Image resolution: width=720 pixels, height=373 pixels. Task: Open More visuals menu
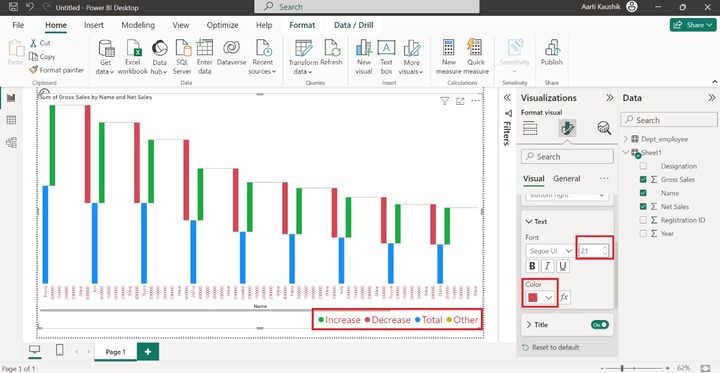point(411,57)
